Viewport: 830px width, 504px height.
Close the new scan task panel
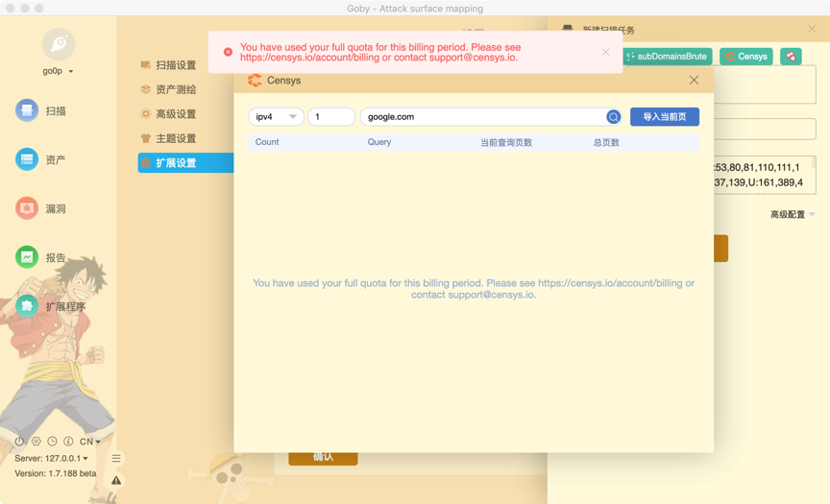[x=812, y=29]
